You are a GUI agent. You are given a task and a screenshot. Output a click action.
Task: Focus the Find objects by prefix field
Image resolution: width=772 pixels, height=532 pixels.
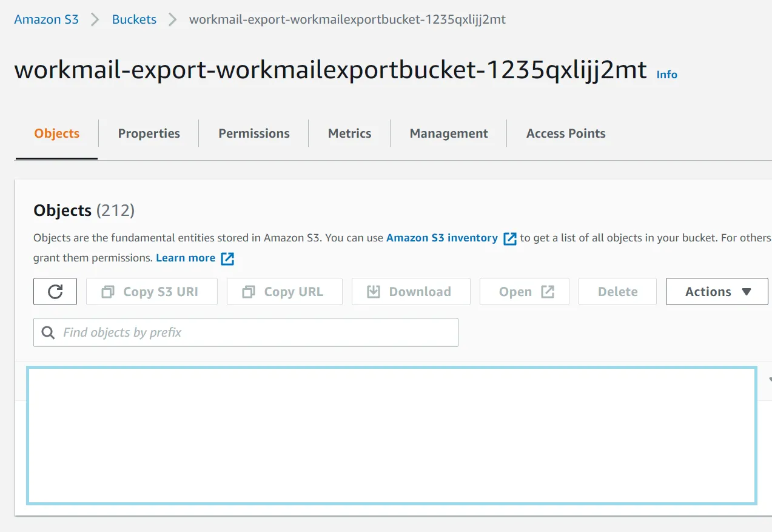pos(246,332)
